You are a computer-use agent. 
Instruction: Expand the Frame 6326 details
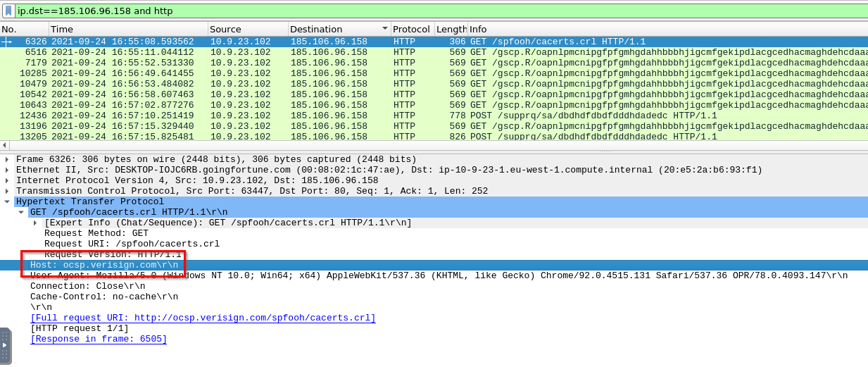(x=7, y=160)
